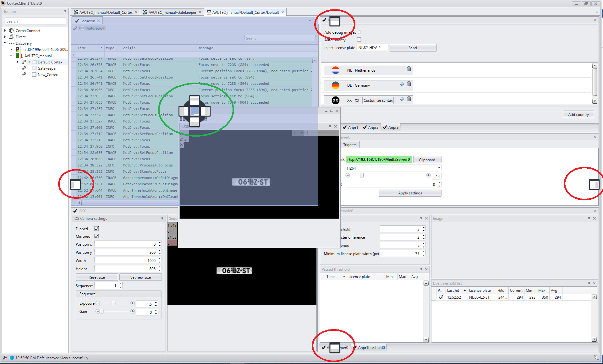Enable the Add debug images checkbox

tap(359, 32)
